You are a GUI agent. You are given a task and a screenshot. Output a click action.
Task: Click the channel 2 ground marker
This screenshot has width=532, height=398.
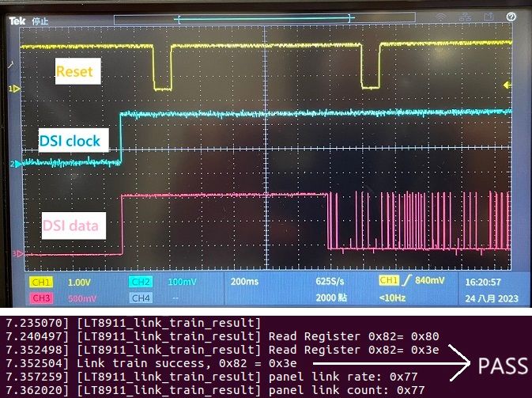pos(16,165)
